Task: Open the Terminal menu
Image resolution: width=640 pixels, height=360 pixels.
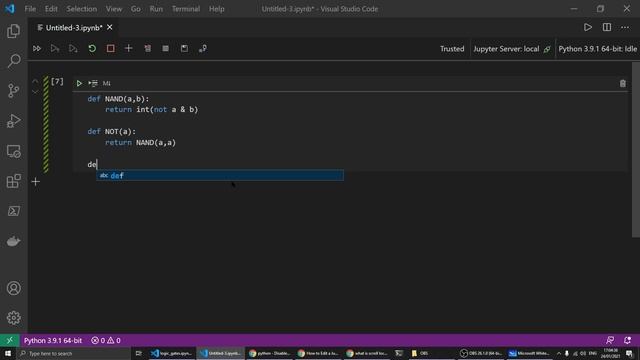Action: point(186,9)
